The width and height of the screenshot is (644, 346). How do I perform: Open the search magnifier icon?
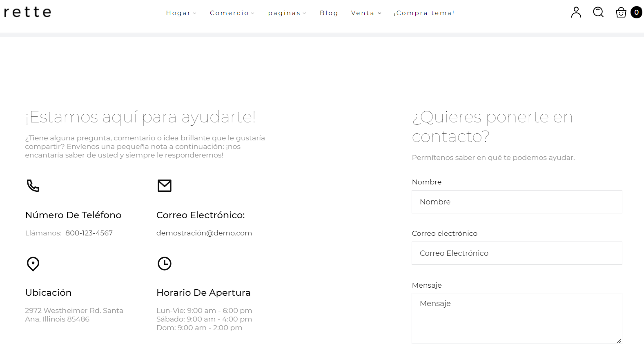pos(598,12)
